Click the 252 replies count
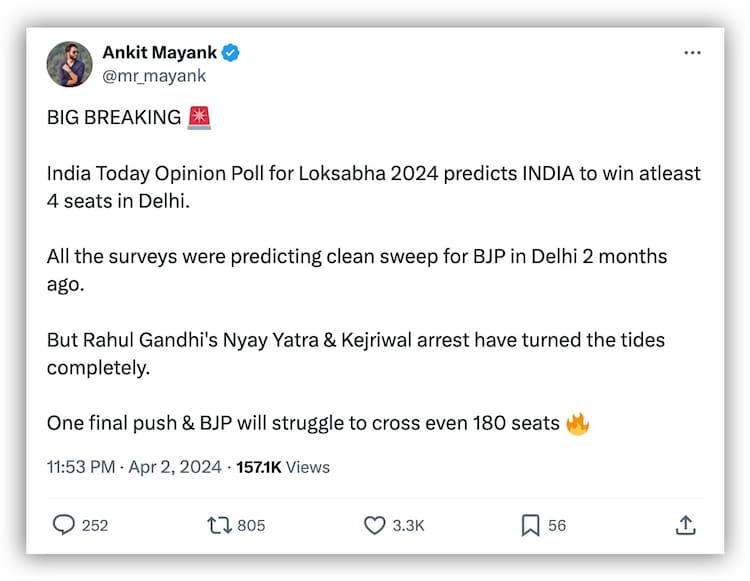The width and height of the screenshot is (750, 581). click(95, 525)
